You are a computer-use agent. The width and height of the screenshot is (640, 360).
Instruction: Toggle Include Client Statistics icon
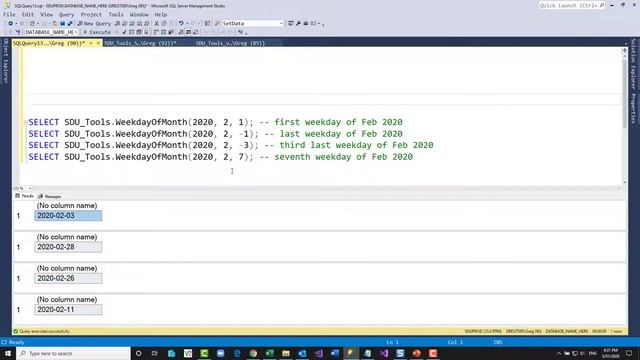pyautogui.click(x=171, y=32)
